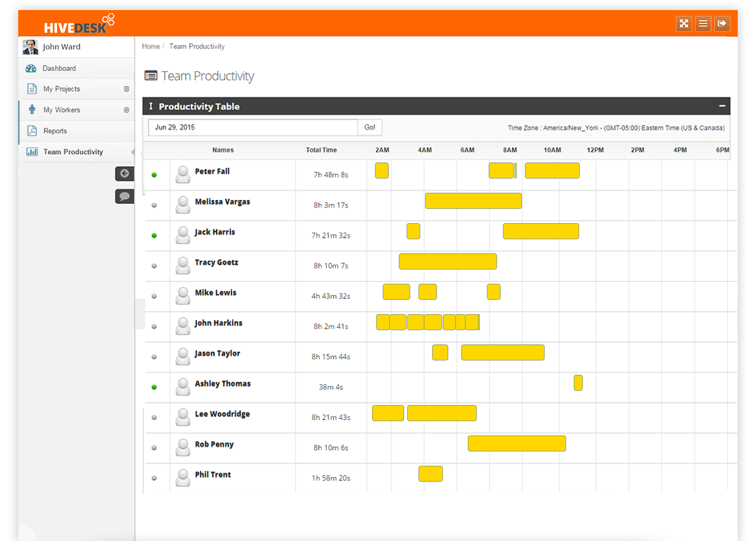Click Jason Taylor's name
Image resolution: width=756 pixels, height=541 pixels.
tap(217, 353)
